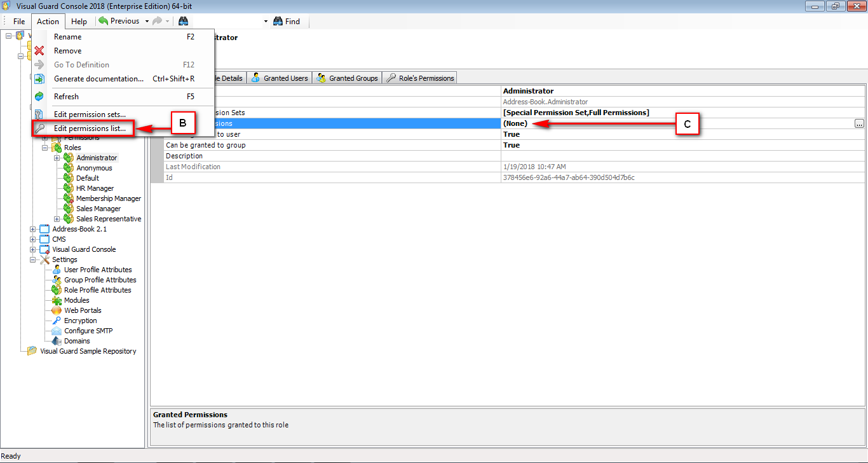Select the Refresh icon in the Action menu
Screen dimensions: 868x463
click(x=39, y=96)
